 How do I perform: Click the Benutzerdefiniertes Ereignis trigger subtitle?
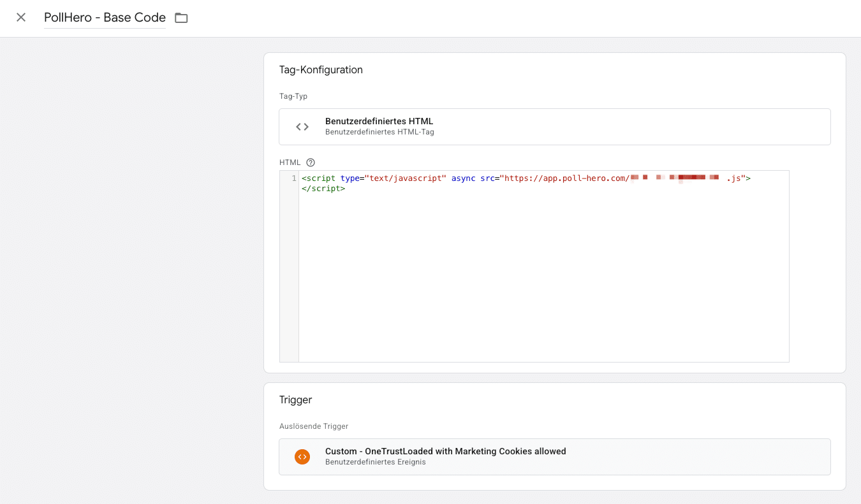(x=375, y=462)
